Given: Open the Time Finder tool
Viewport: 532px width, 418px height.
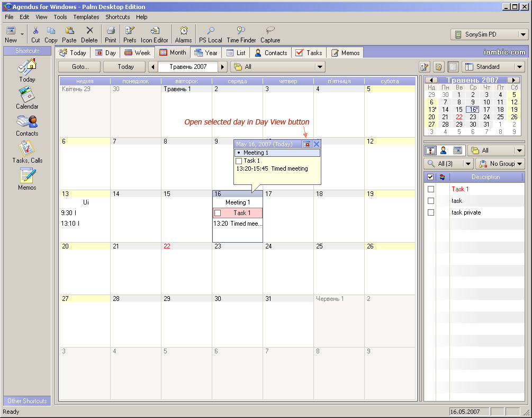Looking at the screenshot, I should point(241,34).
